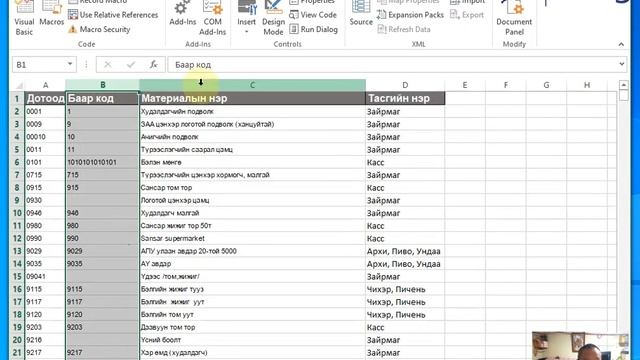This screenshot has height=360, width=640.
Task: Open the Visual Basic editor
Action: pyautogui.click(x=24, y=18)
